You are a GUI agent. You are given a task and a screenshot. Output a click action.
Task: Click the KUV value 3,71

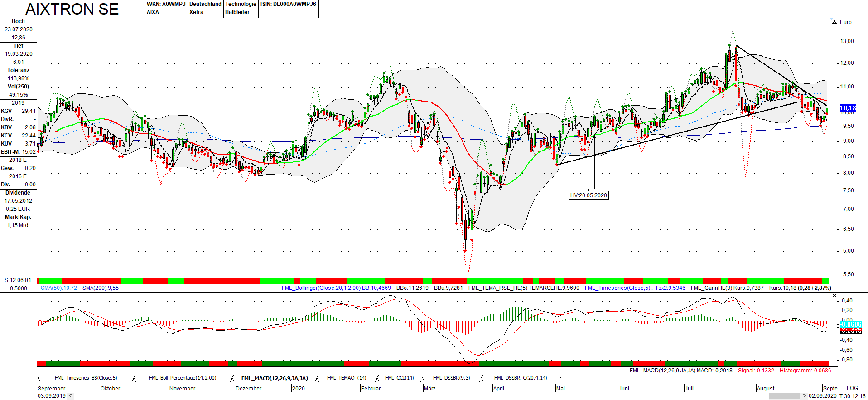[30, 144]
